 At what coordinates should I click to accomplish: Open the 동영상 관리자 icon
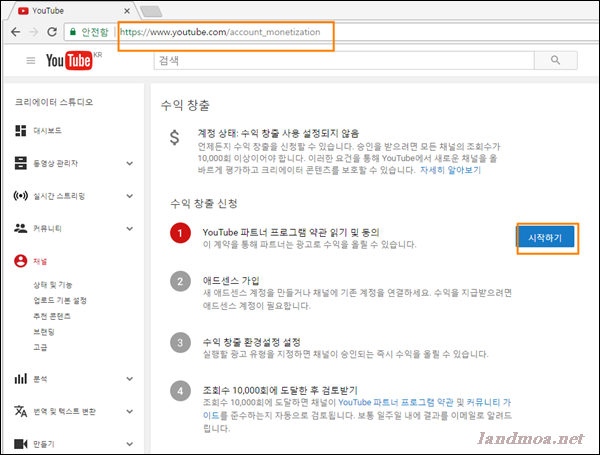tap(20, 163)
